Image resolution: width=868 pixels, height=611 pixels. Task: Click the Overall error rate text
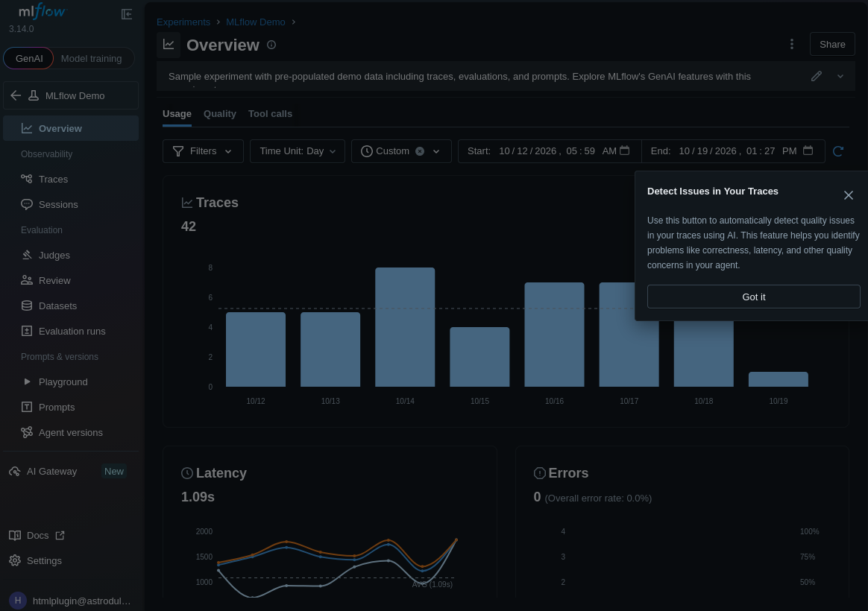598,498
